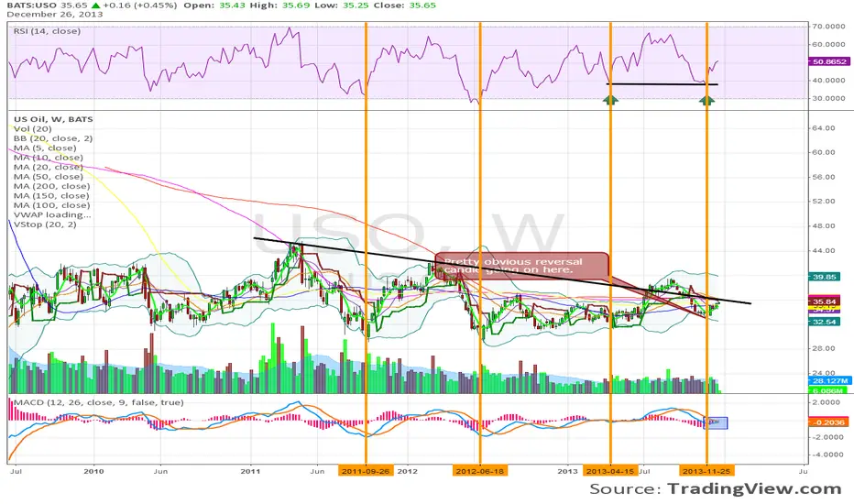Select the MA (100, close) indicator label

tap(51, 205)
